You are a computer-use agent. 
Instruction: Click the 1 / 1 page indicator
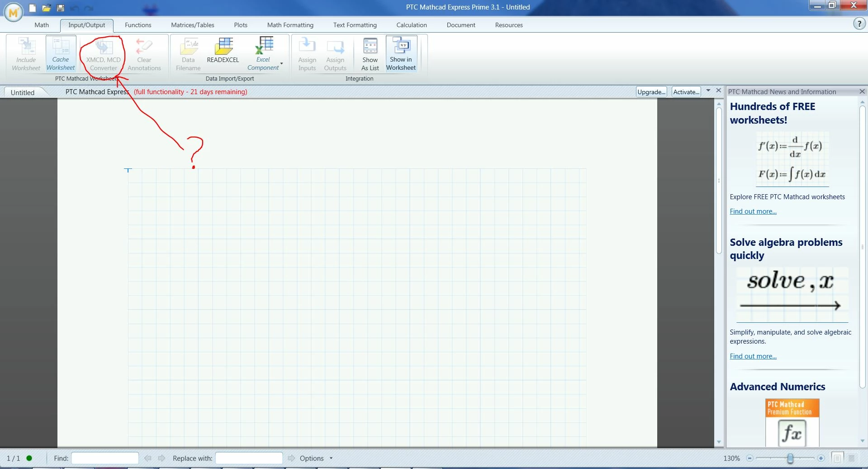click(x=13, y=458)
